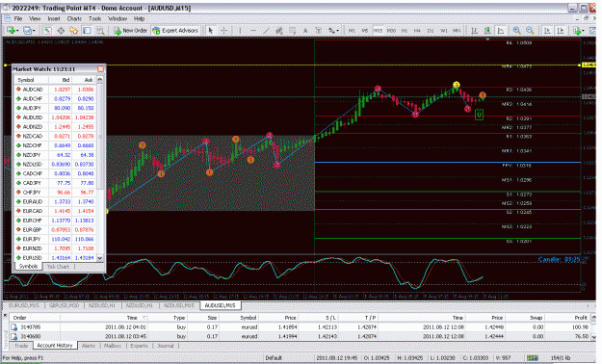This screenshot has width=602, height=364.
Task: Toggle chart Auto Scroll icon
Action: 547,31
